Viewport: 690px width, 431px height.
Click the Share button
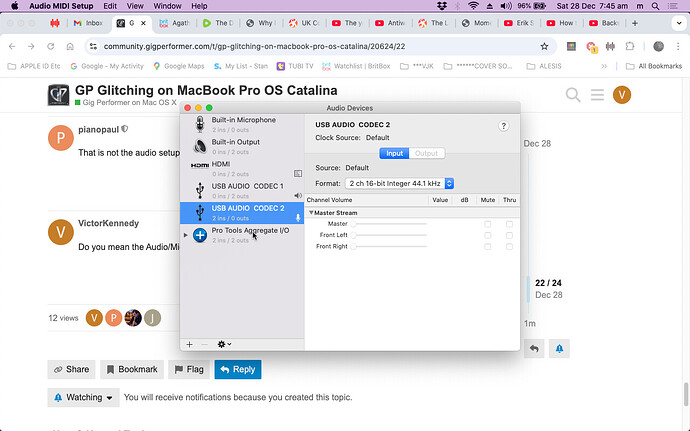[x=71, y=369]
